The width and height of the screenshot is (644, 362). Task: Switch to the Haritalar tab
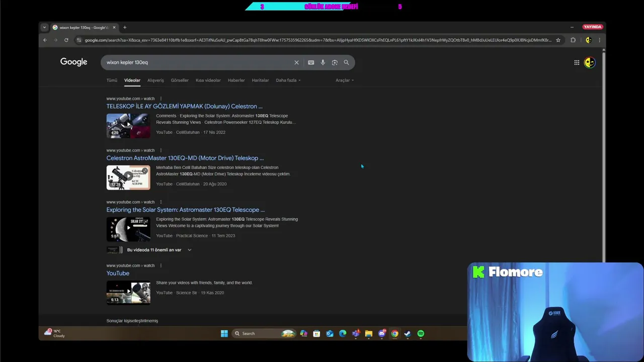(260, 80)
